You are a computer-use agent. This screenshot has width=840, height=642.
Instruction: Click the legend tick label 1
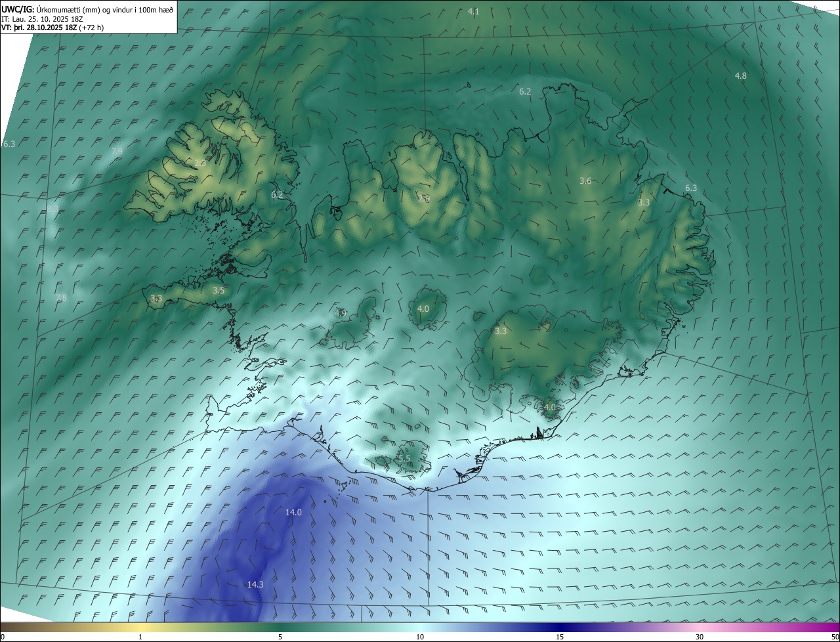[140, 637]
